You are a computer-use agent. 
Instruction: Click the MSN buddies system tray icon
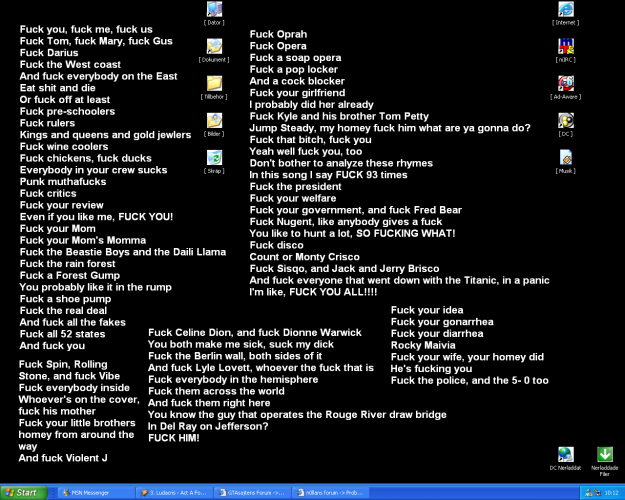tap(589, 493)
